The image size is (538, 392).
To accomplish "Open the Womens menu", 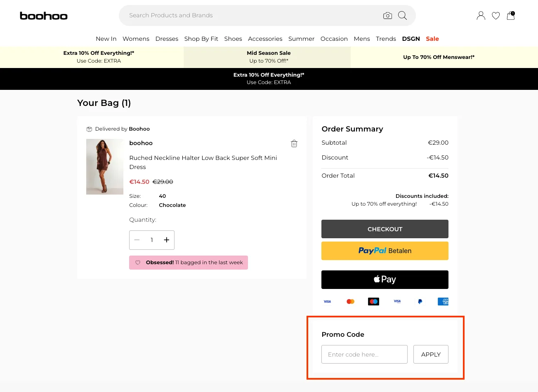I will [x=136, y=39].
